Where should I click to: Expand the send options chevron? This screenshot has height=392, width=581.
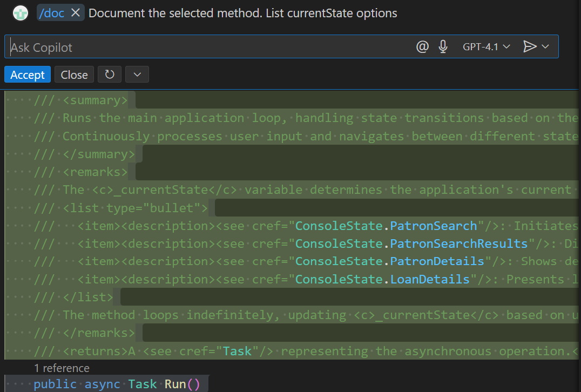pos(546,46)
